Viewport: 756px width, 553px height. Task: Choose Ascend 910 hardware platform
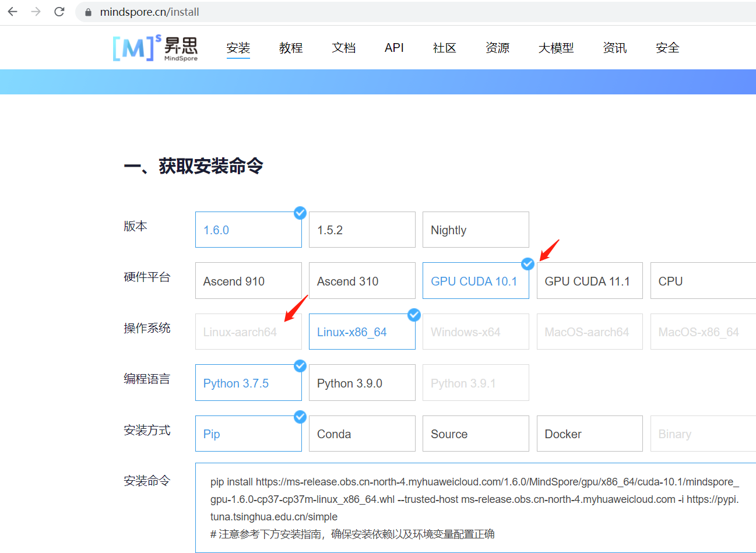[248, 281]
